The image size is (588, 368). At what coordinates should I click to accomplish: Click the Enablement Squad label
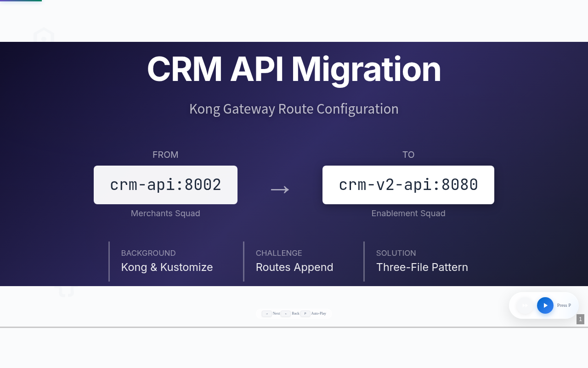[408, 213]
